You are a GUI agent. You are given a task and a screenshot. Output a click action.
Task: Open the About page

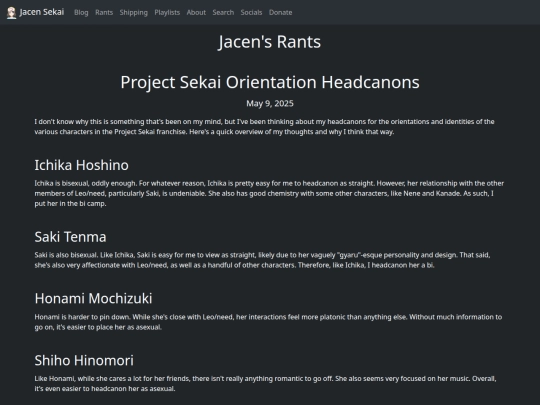(196, 12)
